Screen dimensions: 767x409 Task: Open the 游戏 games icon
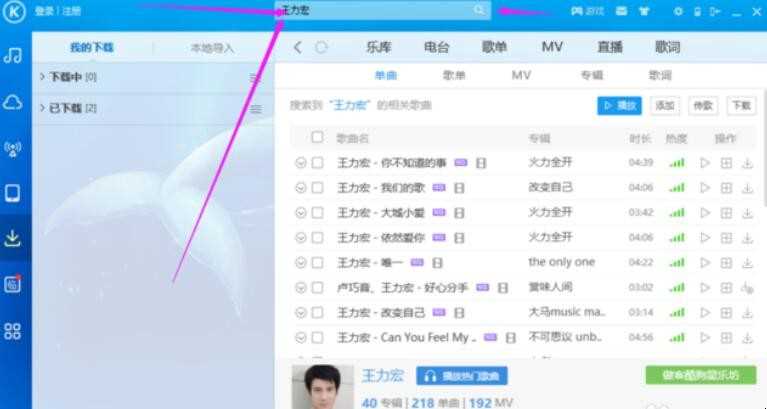(587, 11)
